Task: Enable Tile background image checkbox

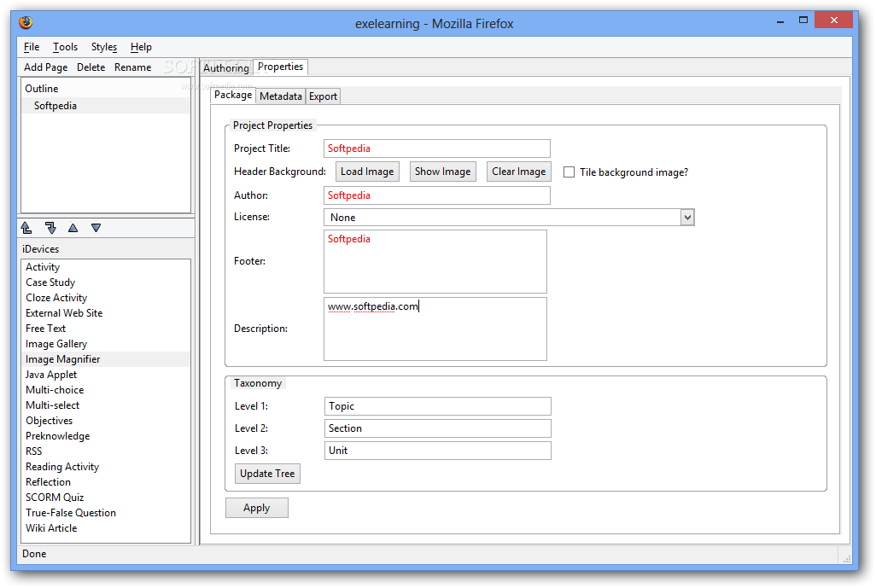Action: pos(569,172)
